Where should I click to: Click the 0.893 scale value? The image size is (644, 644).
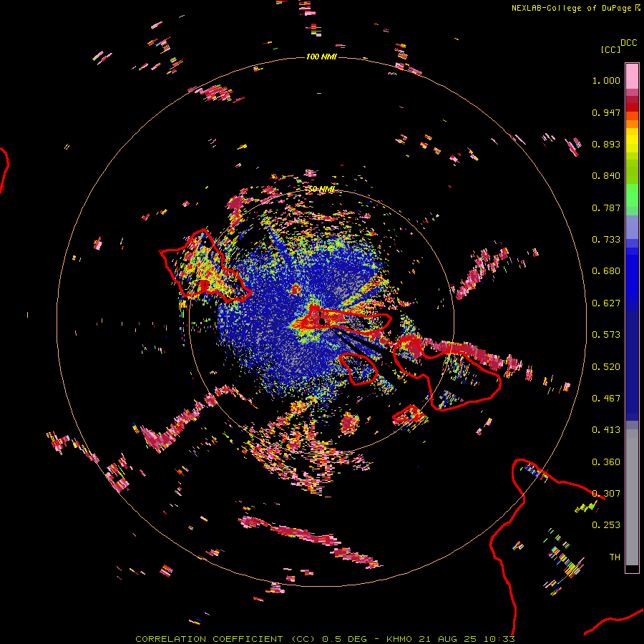[606, 144]
